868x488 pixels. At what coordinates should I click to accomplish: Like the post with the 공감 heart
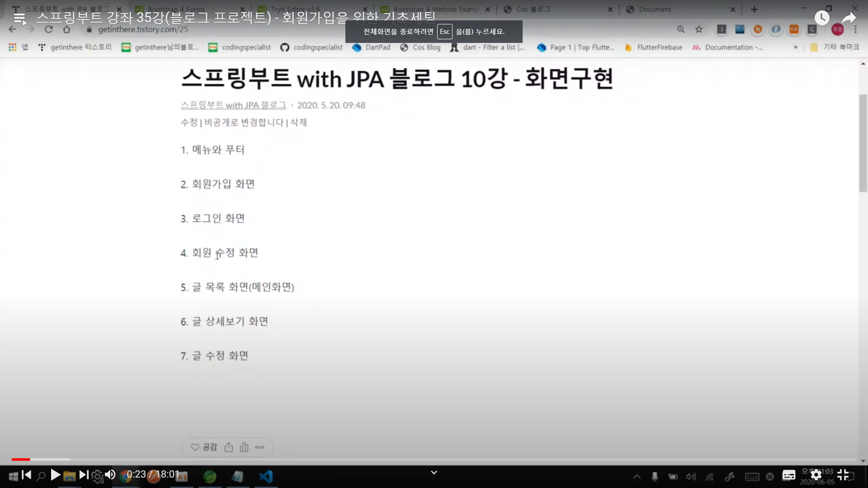pyautogui.click(x=204, y=447)
